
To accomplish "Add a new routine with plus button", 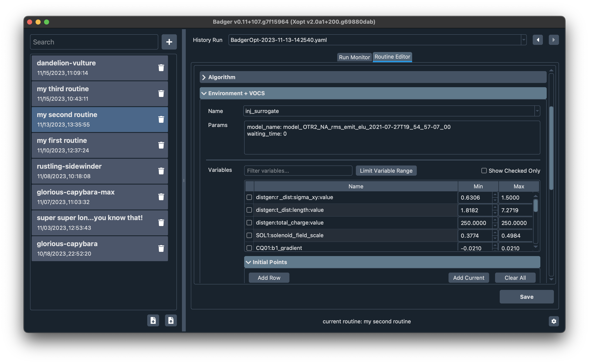I will click(x=169, y=42).
